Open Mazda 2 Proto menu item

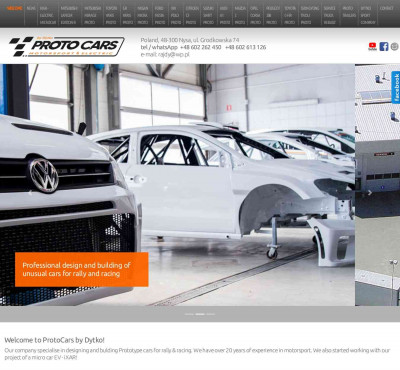click(x=240, y=15)
